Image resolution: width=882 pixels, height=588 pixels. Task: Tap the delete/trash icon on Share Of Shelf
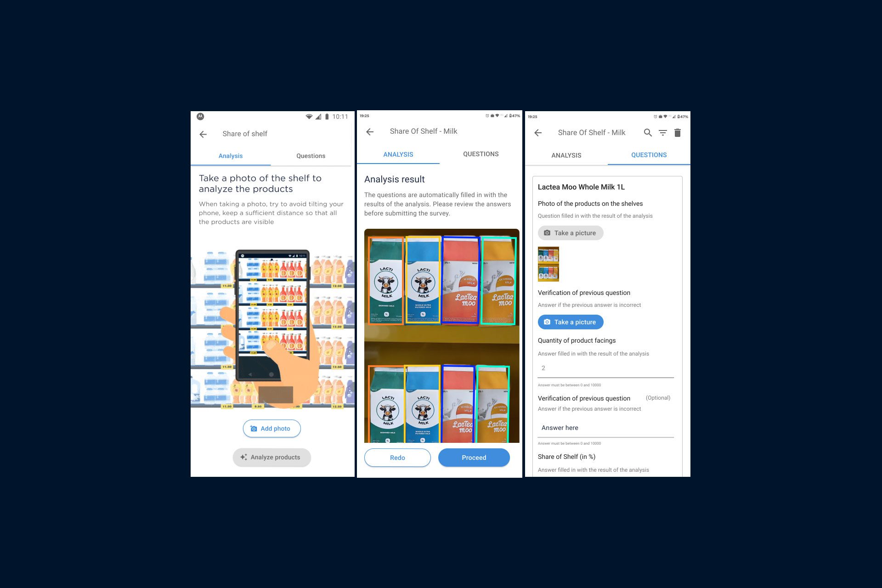pyautogui.click(x=678, y=132)
